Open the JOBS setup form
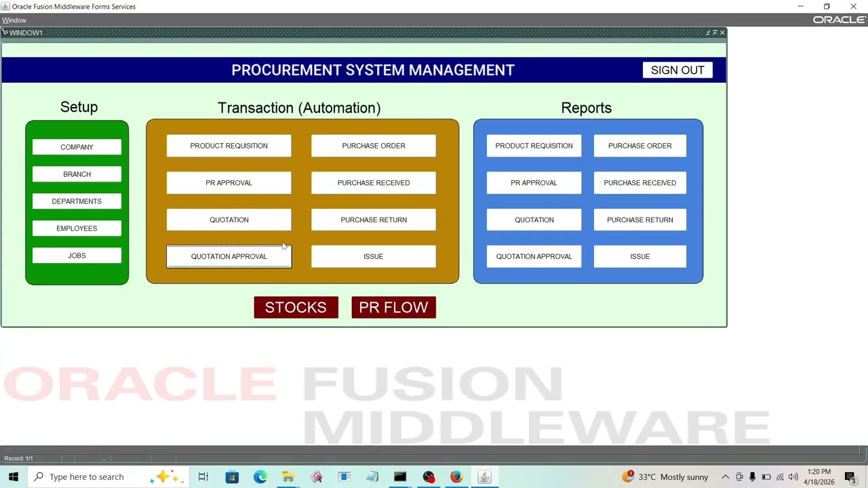868x488 pixels. pyautogui.click(x=77, y=256)
